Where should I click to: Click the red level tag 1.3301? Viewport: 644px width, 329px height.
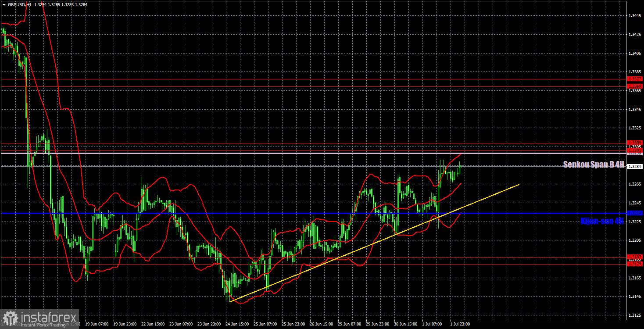click(x=635, y=150)
